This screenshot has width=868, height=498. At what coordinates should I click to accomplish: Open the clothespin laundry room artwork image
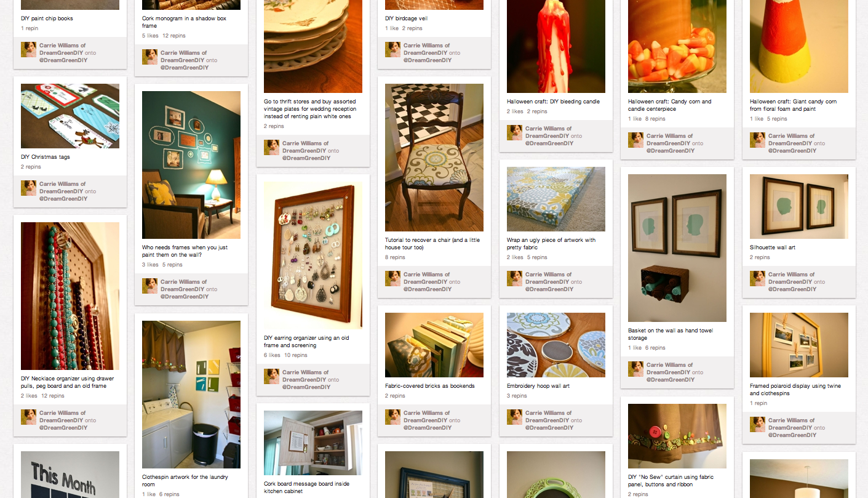pos(191,395)
